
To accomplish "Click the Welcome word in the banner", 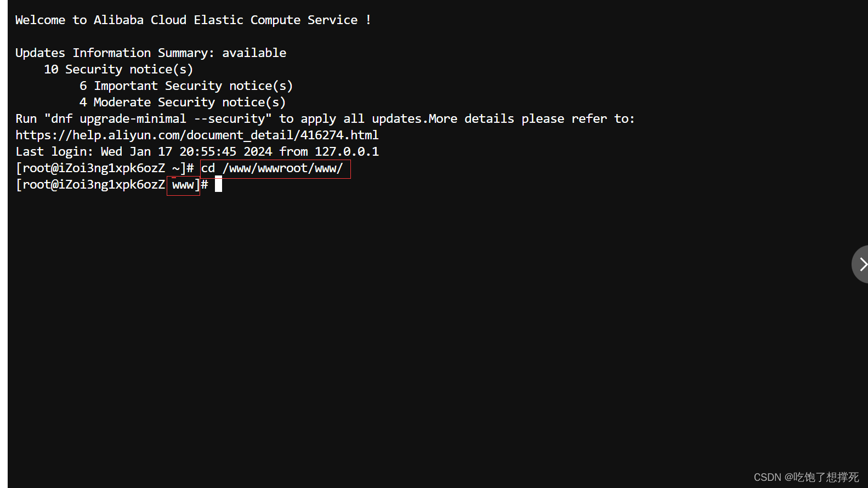I will 40,20.
